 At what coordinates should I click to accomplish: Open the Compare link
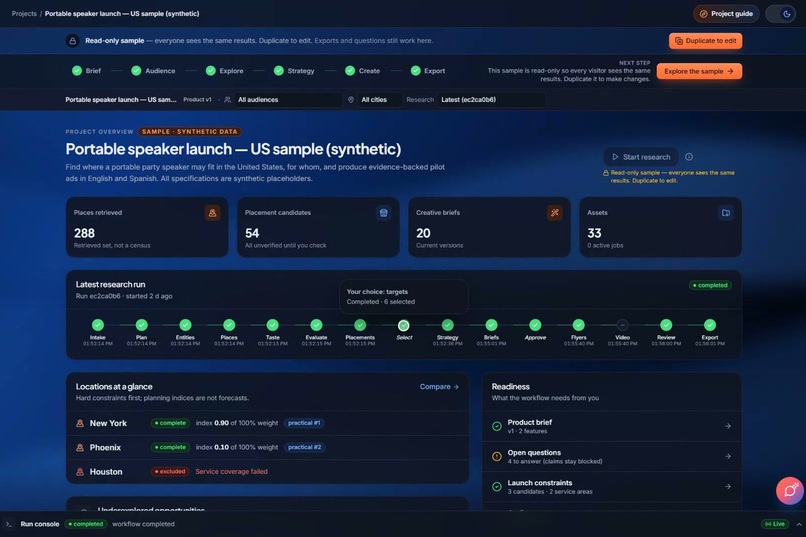439,386
